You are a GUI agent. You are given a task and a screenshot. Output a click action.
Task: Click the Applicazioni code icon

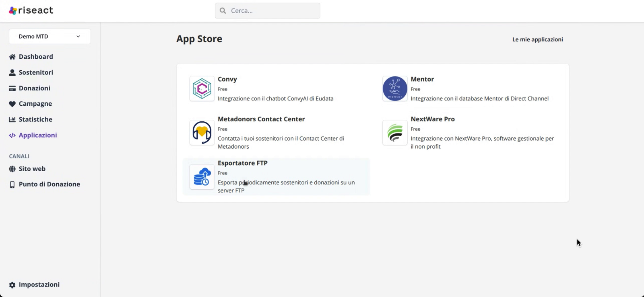pyautogui.click(x=12, y=135)
